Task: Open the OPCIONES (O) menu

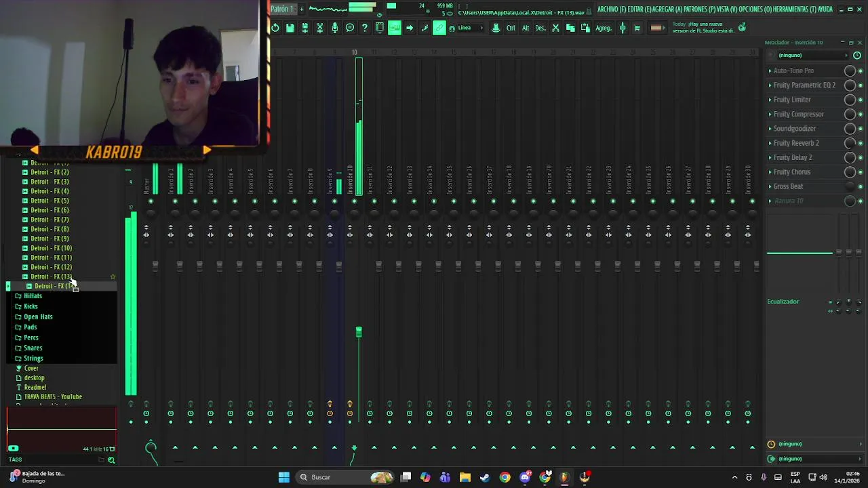Action: click(x=755, y=9)
